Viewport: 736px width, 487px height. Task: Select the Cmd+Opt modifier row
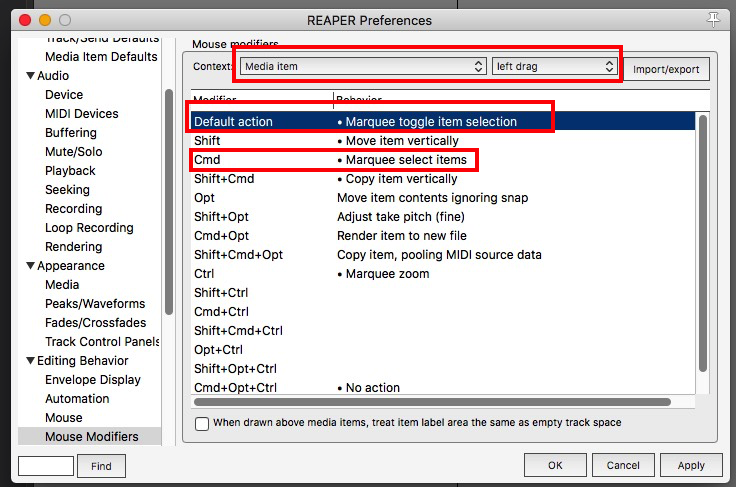(x=443, y=236)
